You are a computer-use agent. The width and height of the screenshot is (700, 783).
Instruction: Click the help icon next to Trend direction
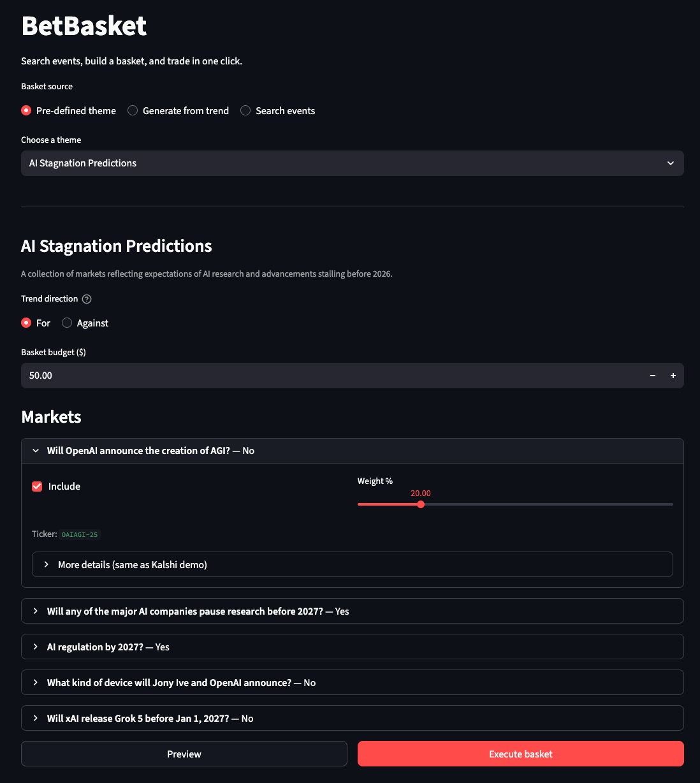(x=87, y=299)
